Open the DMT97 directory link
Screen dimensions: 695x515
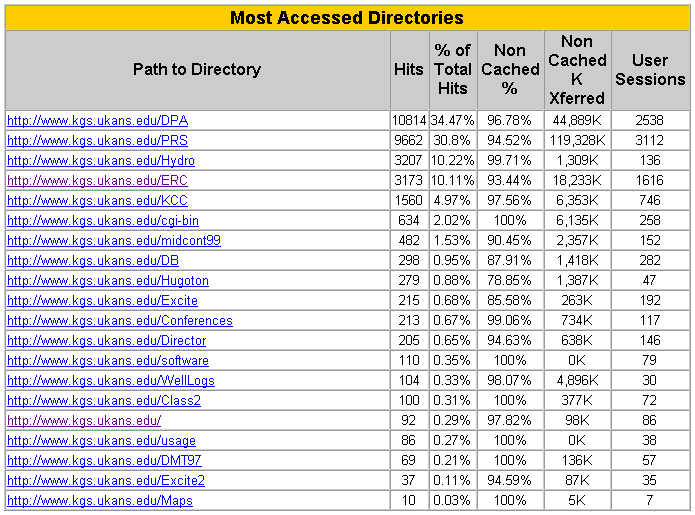coord(104,460)
